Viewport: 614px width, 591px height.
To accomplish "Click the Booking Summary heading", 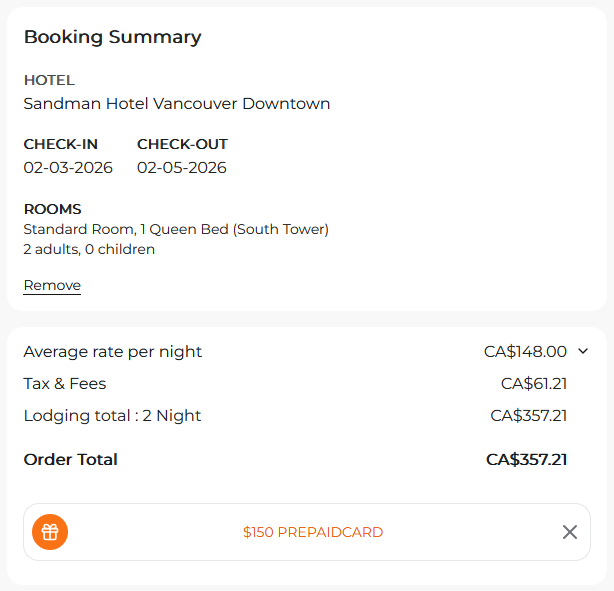I will click(x=113, y=38).
